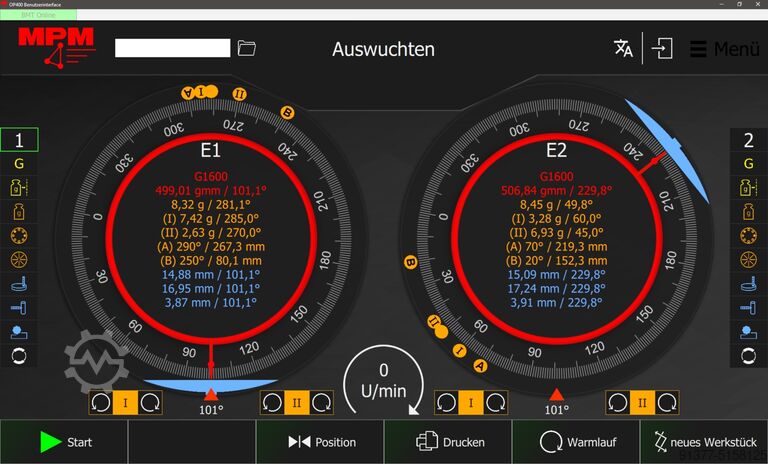Select the left sidebar G quality grade icon

(x=19, y=163)
